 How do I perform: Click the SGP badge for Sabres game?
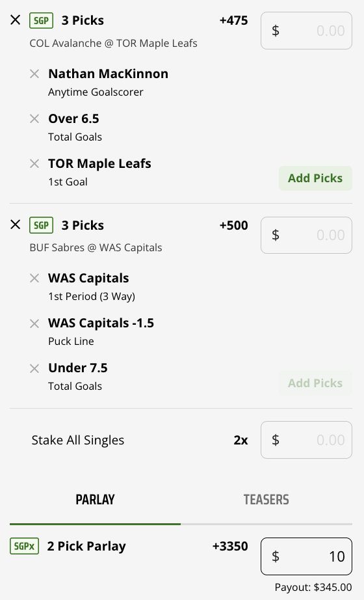tap(42, 225)
